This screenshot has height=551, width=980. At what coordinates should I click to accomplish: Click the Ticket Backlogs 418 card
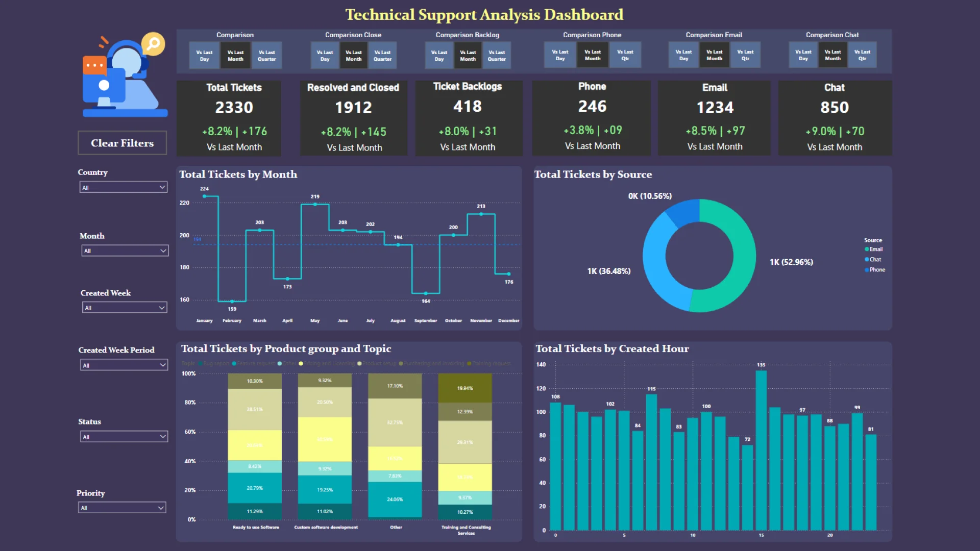(x=469, y=118)
